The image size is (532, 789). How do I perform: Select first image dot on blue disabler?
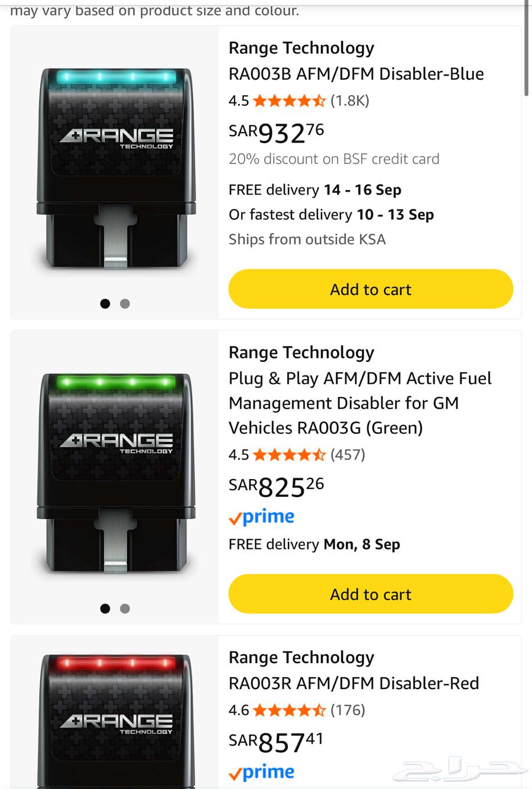(105, 303)
